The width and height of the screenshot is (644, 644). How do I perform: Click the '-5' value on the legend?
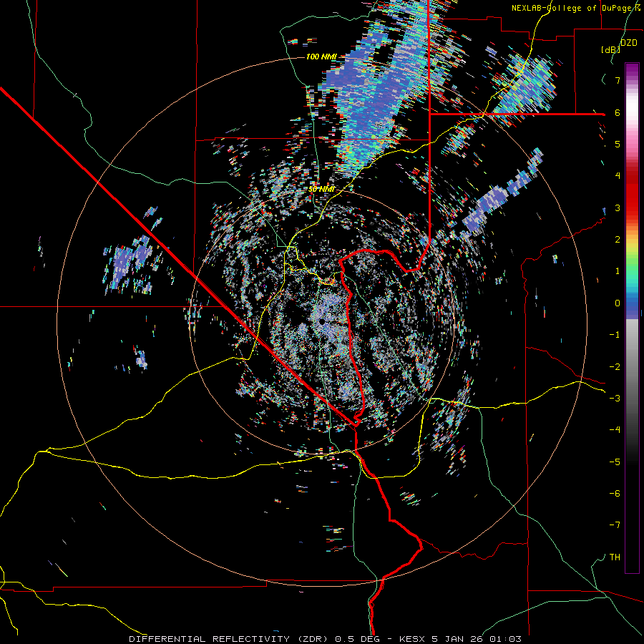615,462
